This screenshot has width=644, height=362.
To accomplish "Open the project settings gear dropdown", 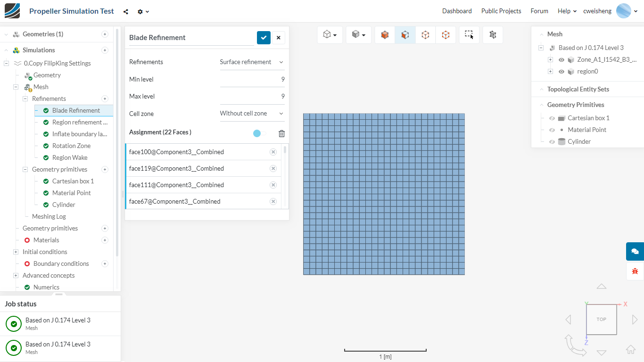I will click(143, 11).
